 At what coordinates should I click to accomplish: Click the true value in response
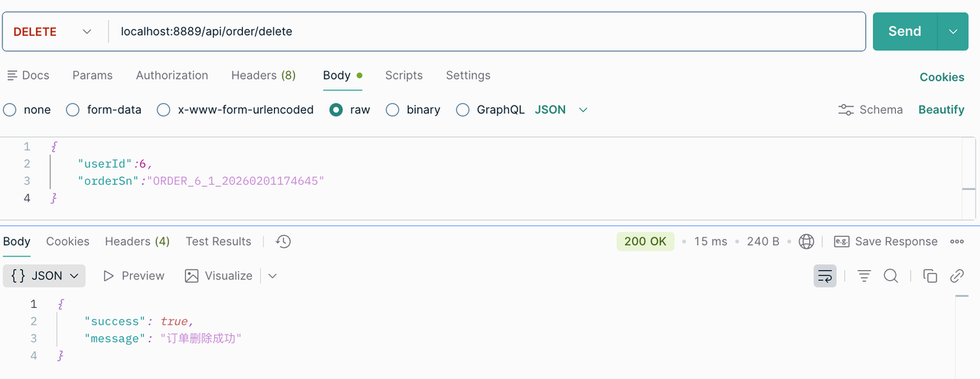coord(174,321)
